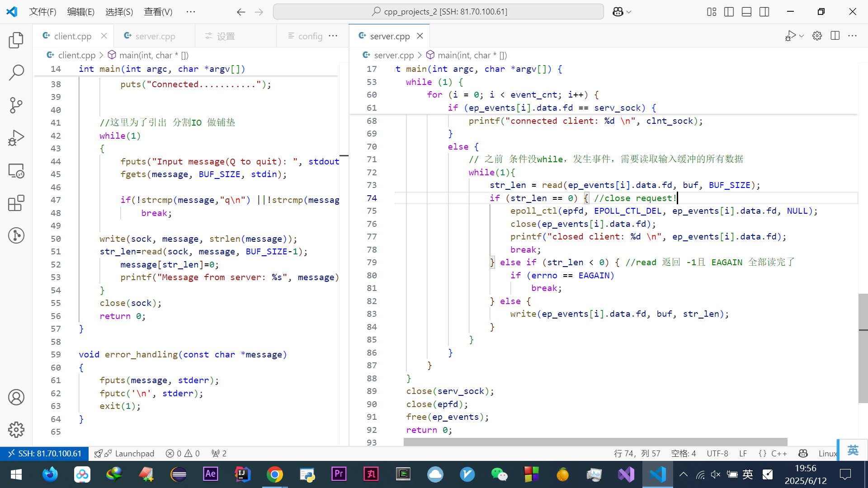Toggle the bottom panel layout button
868x488 pixels.
(746, 12)
